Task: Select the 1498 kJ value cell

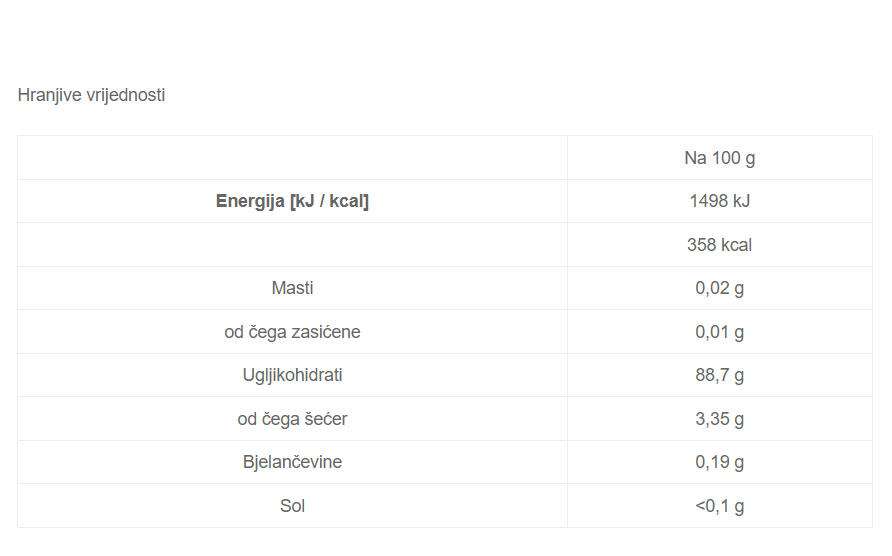Action: pos(719,201)
